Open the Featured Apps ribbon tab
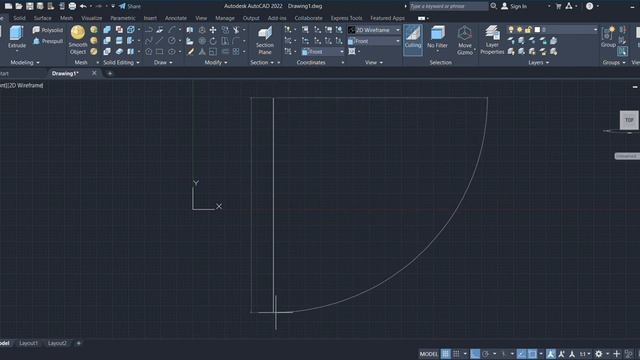This screenshot has height=360, width=640. click(x=387, y=18)
